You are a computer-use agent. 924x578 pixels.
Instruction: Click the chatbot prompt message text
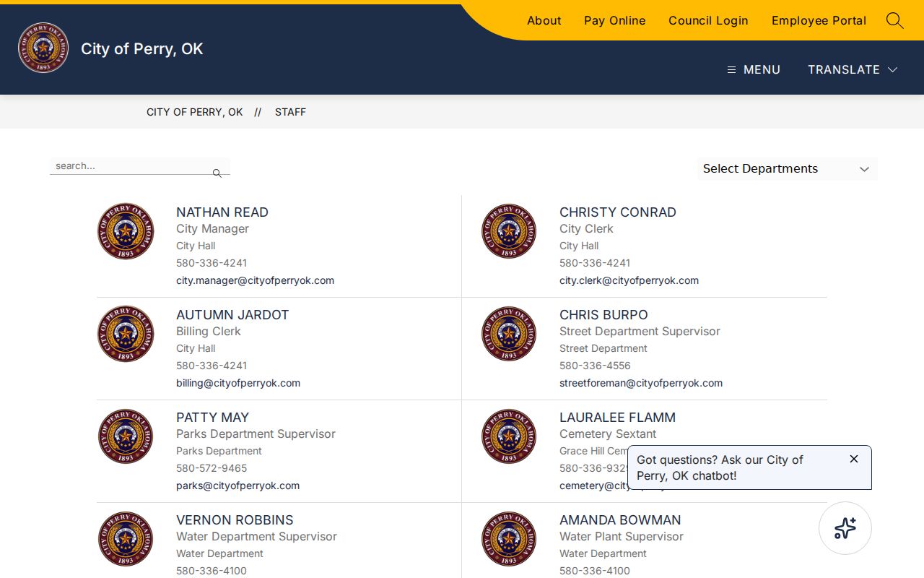pyautogui.click(x=720, y=467)
